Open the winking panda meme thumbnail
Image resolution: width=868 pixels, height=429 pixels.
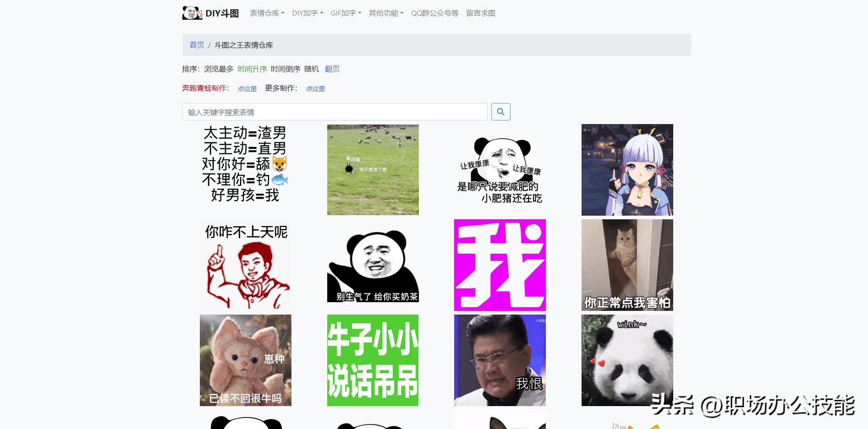click(x=627, y=360)
